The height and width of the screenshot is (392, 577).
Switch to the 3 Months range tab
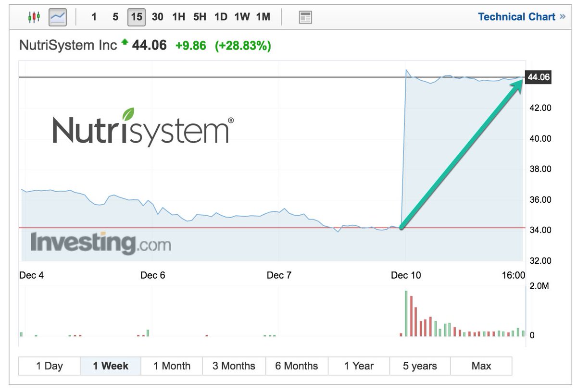pyautogui.click(x=234, y=366)
